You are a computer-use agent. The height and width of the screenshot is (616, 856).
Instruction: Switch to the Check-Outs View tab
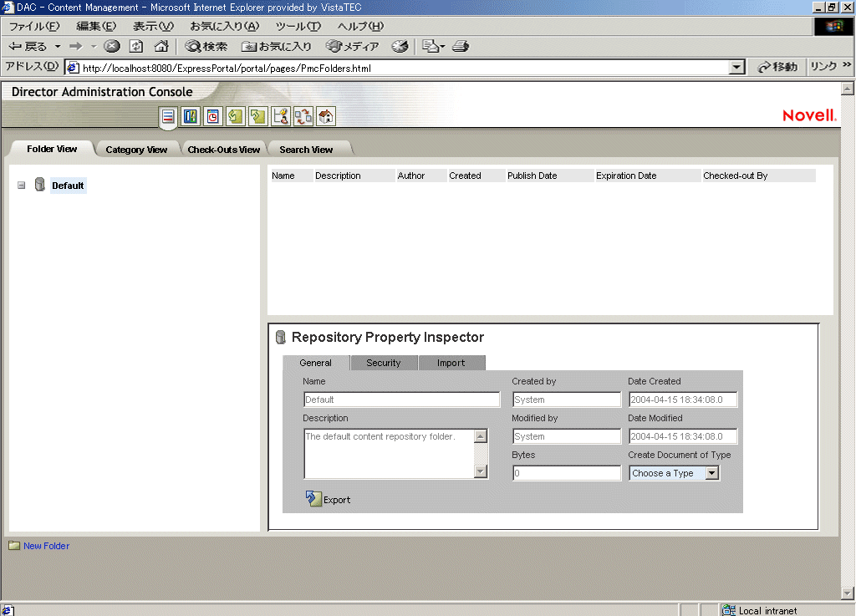point(224,150)
